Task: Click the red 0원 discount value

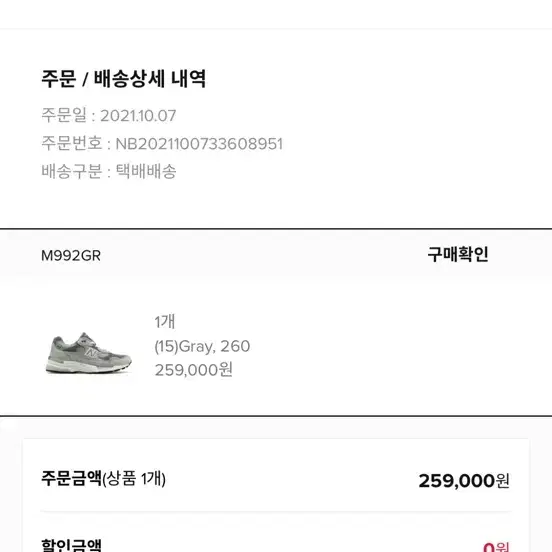Action: coord(496,547)
